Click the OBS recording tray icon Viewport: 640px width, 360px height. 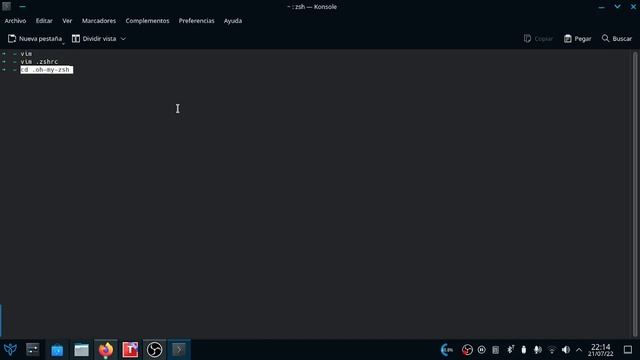(x=467, y=350)
